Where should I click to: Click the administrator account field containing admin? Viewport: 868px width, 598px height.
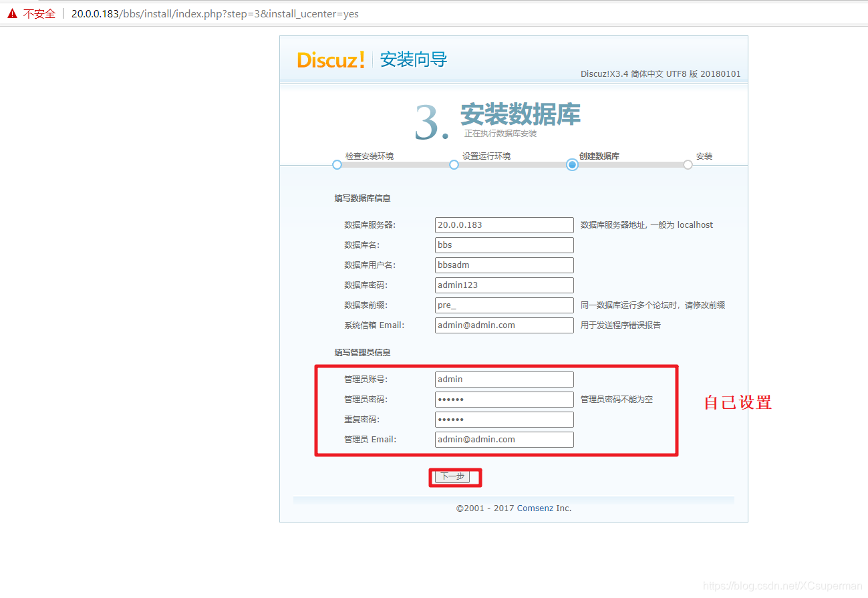pos(504,380)
